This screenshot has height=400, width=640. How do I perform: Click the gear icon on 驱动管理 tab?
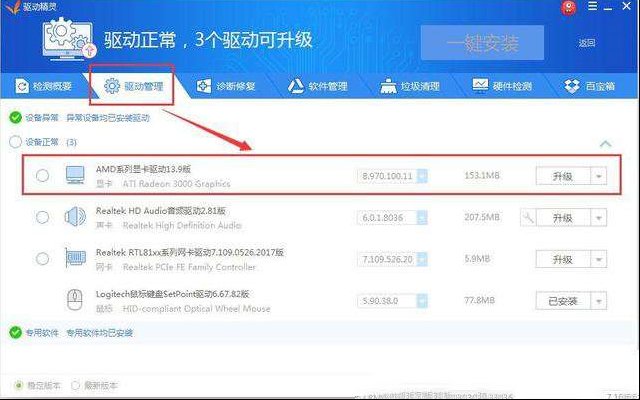[x=112, y=86]
